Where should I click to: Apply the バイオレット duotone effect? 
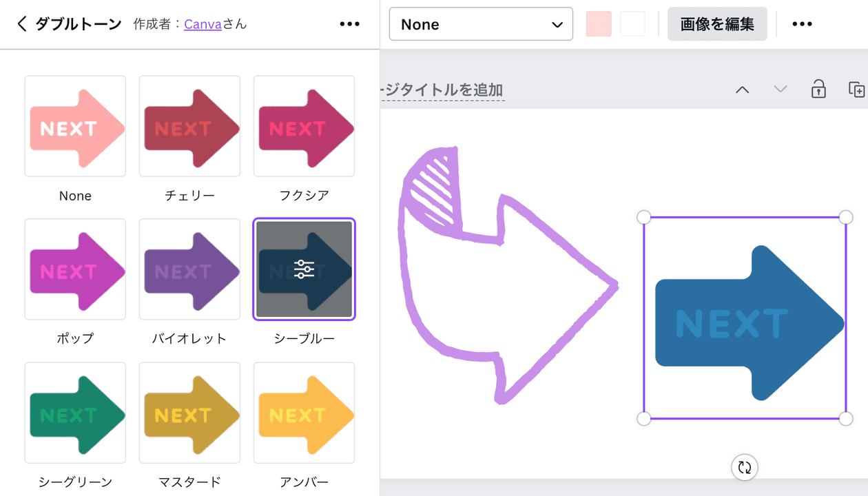(189, 269)
